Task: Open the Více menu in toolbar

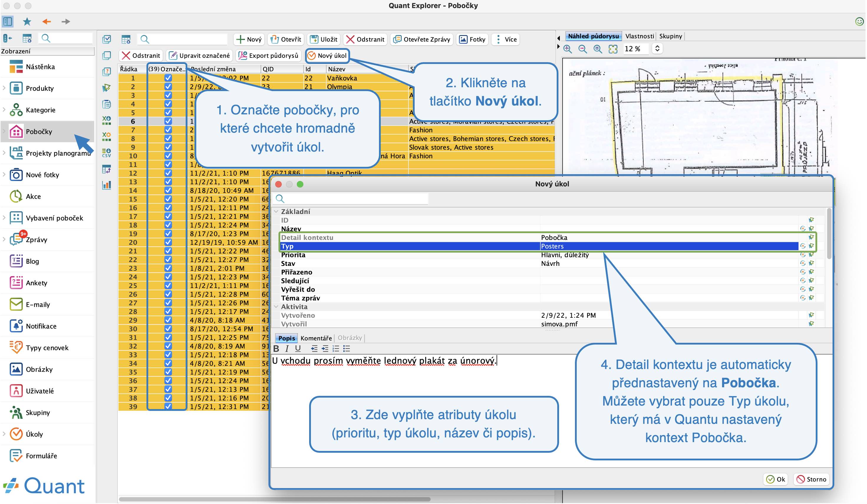Action: pos(506,39)
